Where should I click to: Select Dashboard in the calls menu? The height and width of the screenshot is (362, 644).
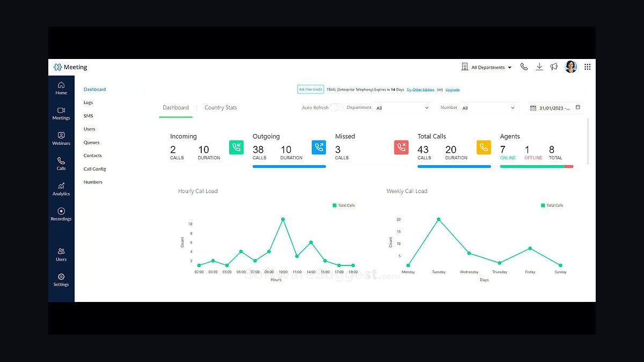(95, 90)
